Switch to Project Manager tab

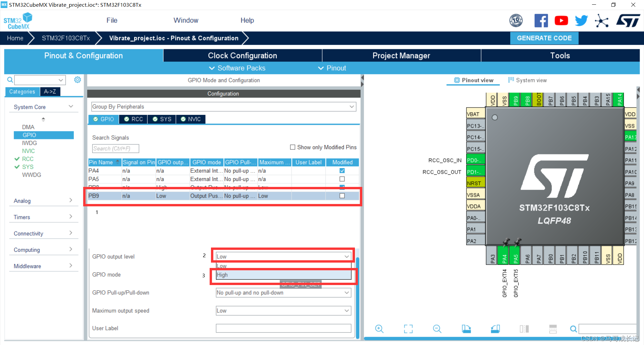[401, 56]
